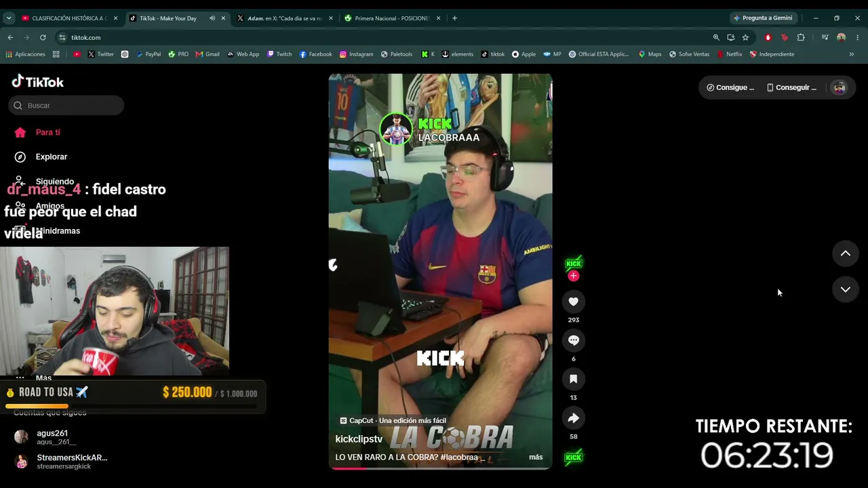Viewport: 868px width, 488px height.
Task: Open the Aplicaciones apps shortcut
Action: (x=26, y=54)
